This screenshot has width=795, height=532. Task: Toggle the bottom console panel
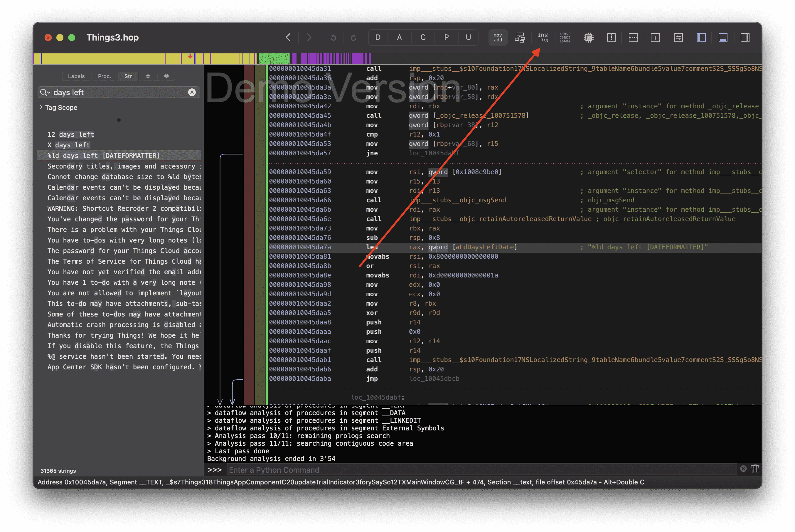coord(723,37)
